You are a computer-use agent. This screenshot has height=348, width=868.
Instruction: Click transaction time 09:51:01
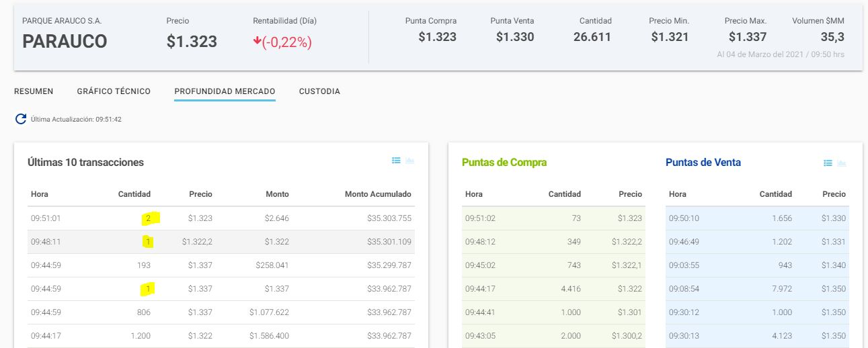[46, 218]
